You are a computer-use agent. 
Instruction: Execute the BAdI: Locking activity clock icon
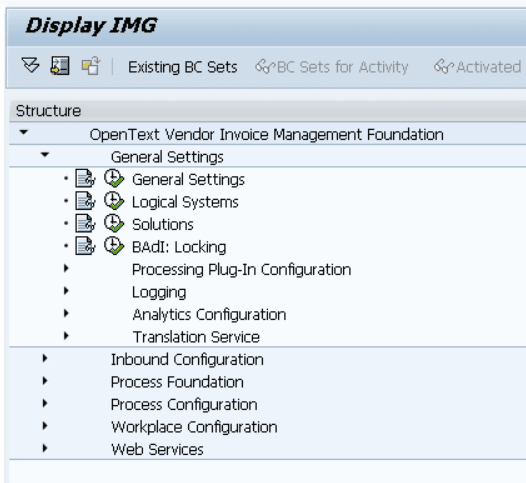tap(114, 246)
